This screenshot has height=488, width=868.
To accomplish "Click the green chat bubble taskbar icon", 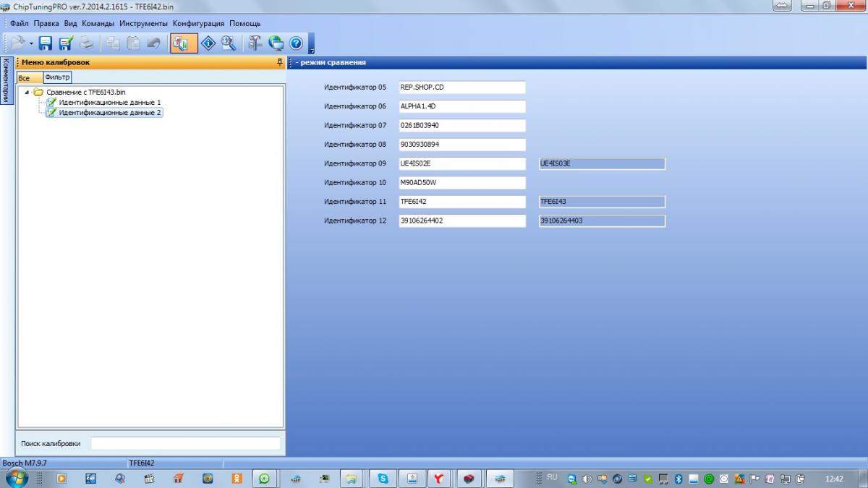I will (x=265, y=479).
